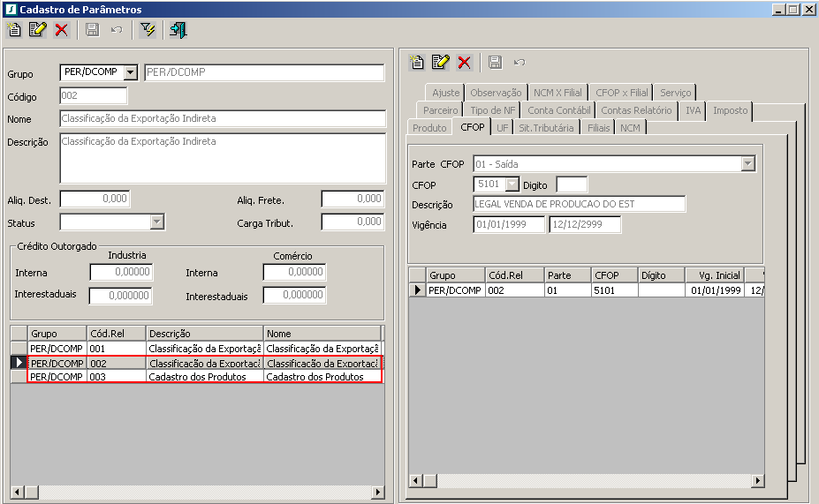Switch to the NCM X Filial tab
The width and height of the screenshot is (819, 504).
[557, 93]
